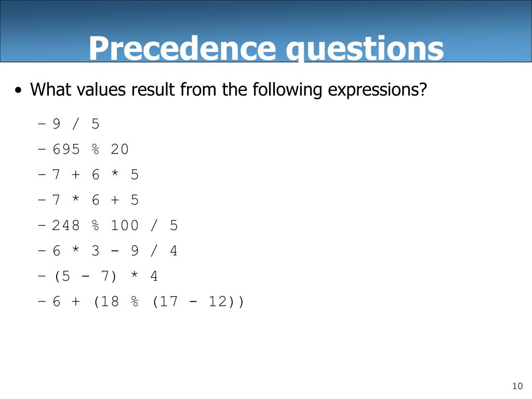Click the number 100 in the fifth expression
532x399 pixels.
point(125,225)
